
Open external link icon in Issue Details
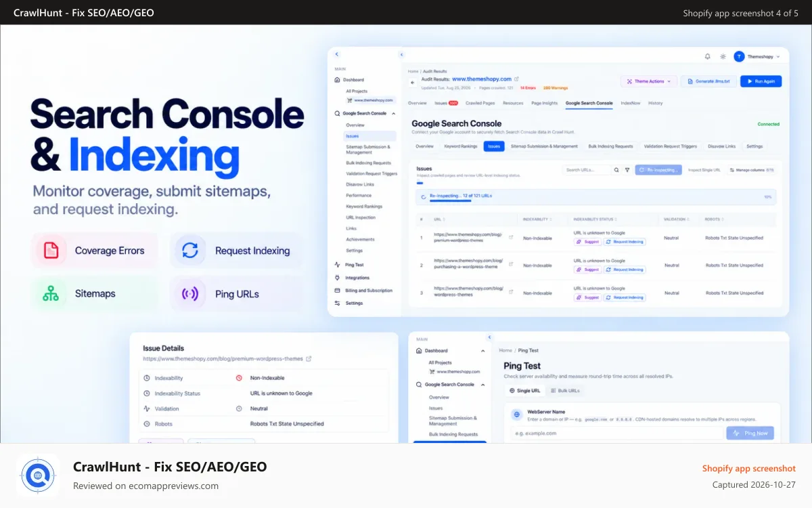coord(309,359)
